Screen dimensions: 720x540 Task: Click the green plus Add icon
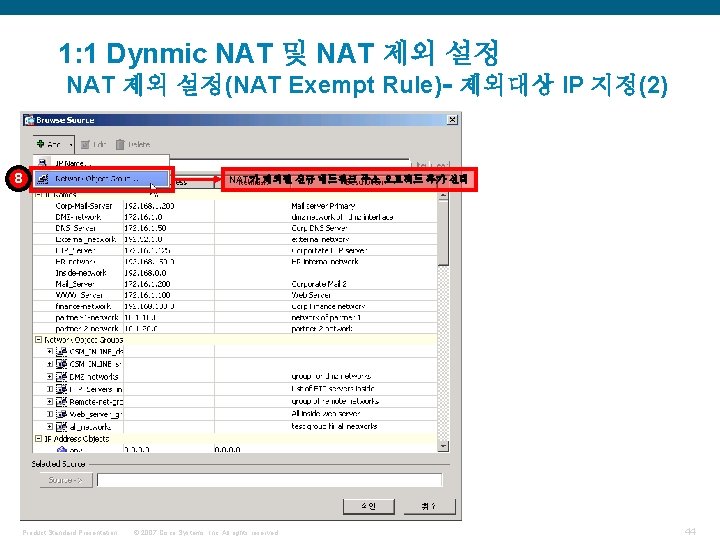click(x=40, y=144)
